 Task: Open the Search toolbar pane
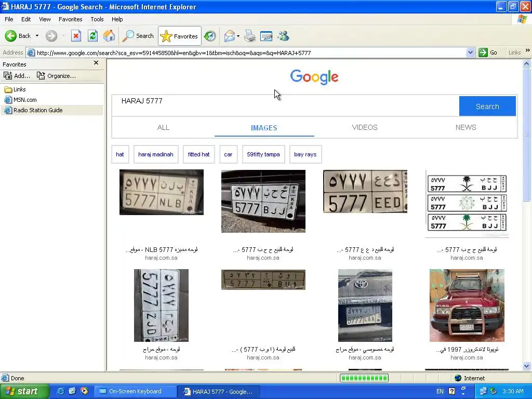point(138,36)
